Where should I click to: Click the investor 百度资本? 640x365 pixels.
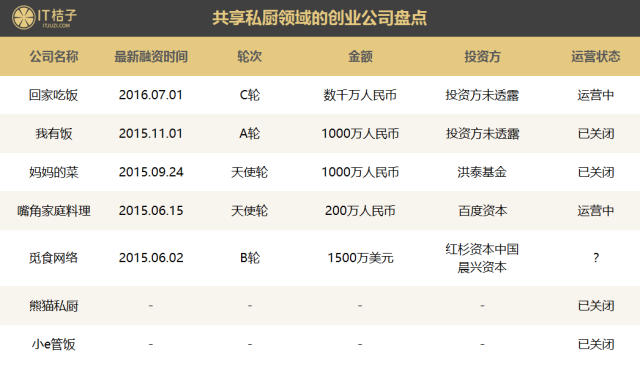point(482,211)
